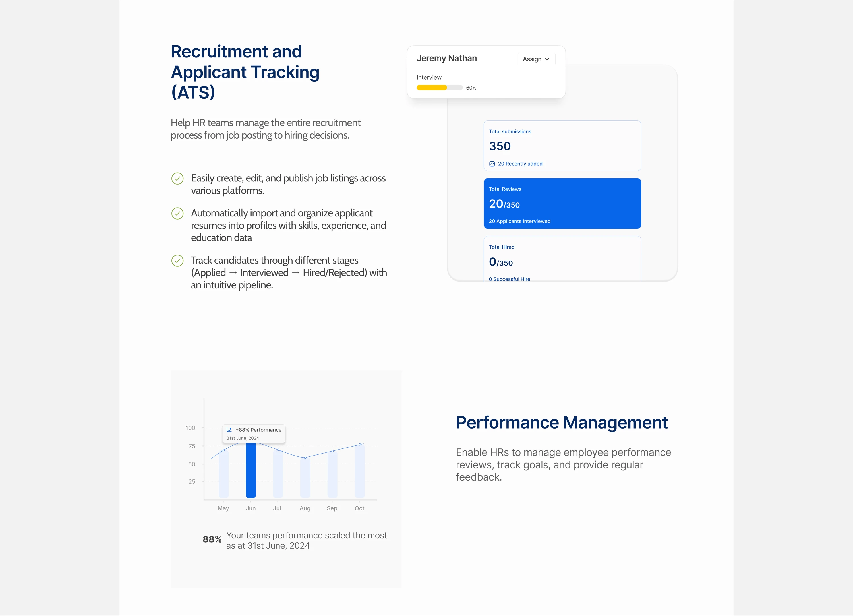The width and height of the screenshot is (853, 616).
Task: Click the "0 Successful Hire" text
Action: pyautogui.click(x=510, y=279)
